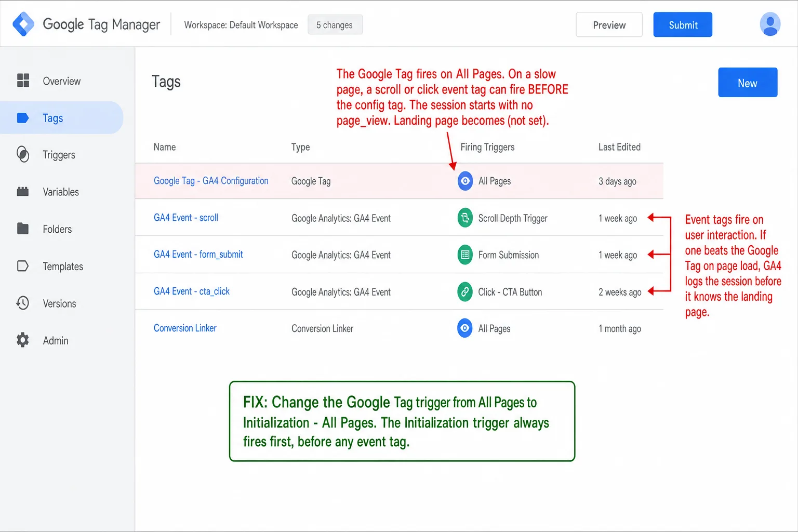798x532 pixels.
Task: Click "1 week ago" in the scroll row
Action: coord(618,218)
